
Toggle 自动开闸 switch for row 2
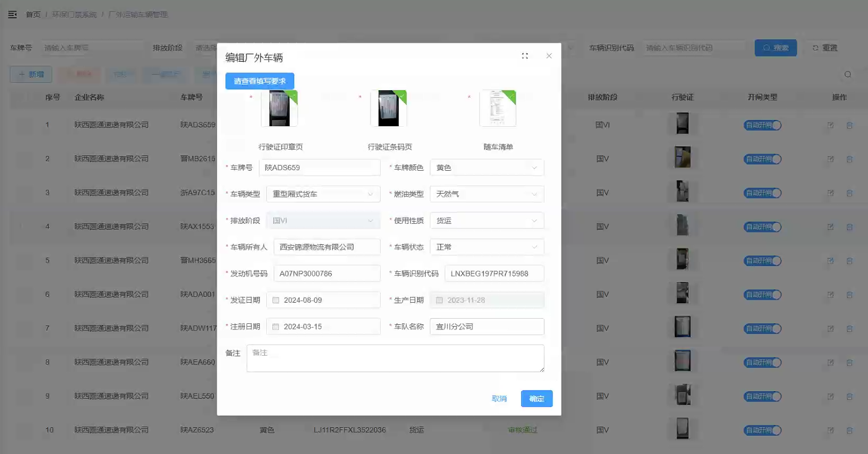tap(763, 159)
